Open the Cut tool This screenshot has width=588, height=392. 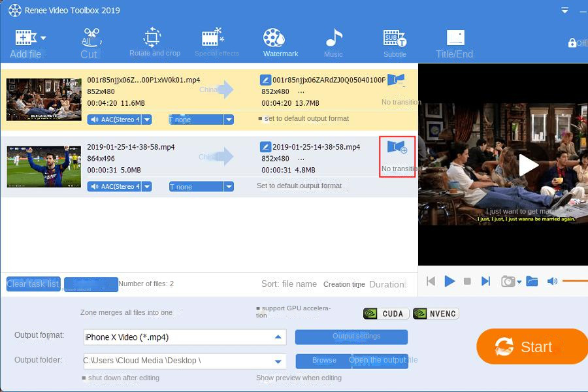[90, 43]
